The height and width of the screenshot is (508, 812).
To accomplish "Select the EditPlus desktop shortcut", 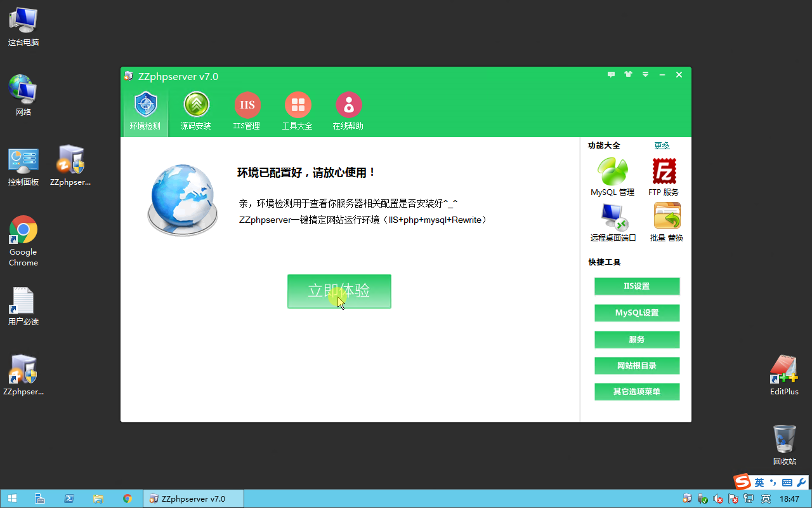I will [784, 375].
